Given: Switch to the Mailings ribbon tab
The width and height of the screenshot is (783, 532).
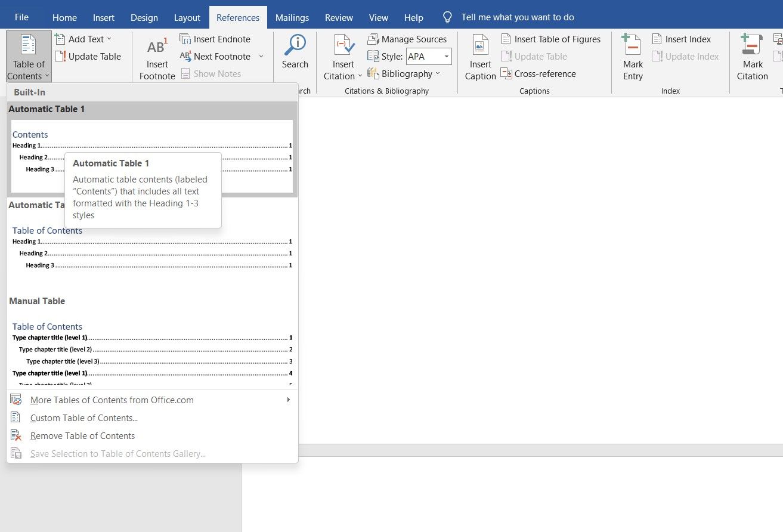Looking at the screenshot, I should tap(292, 17).
